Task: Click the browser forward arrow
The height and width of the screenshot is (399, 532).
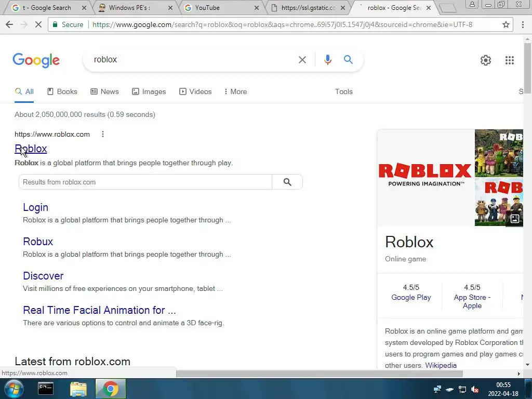Action: 24,24
